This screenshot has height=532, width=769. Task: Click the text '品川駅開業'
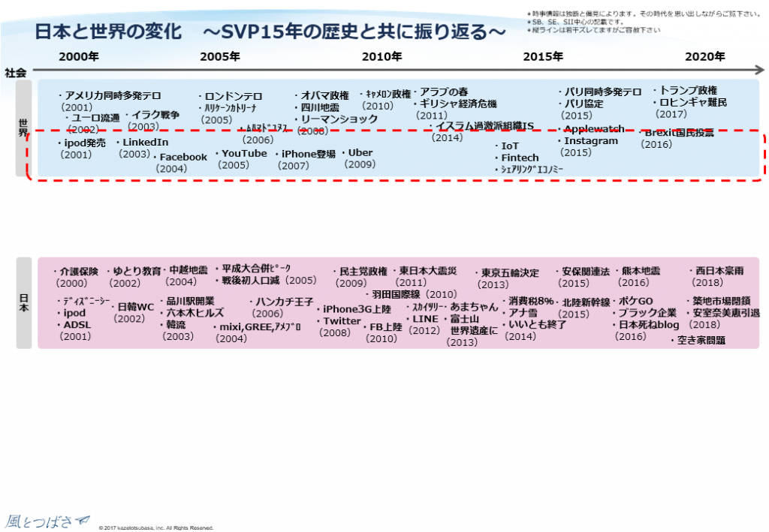click(x=190, y=301)
